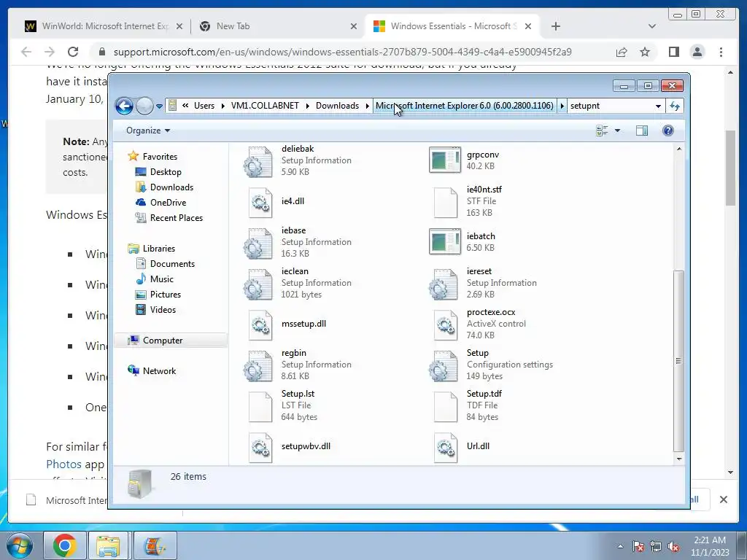Viewport: 747px width, 560px height.
Task: Switch to Windows Essentials Microsoft tab
Action: coord(452,26)
